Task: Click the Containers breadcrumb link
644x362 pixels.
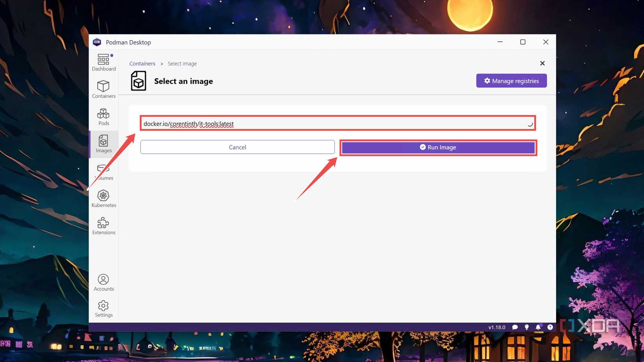Action: click(142, 63)
